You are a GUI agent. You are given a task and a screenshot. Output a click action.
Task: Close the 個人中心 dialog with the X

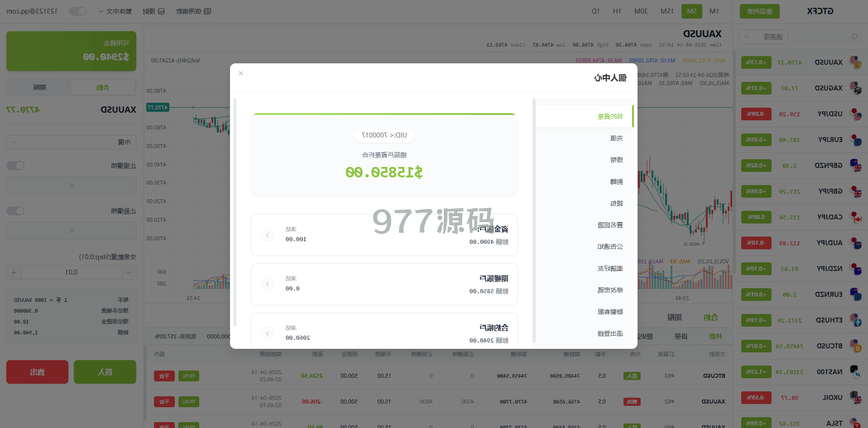point(241,73)
